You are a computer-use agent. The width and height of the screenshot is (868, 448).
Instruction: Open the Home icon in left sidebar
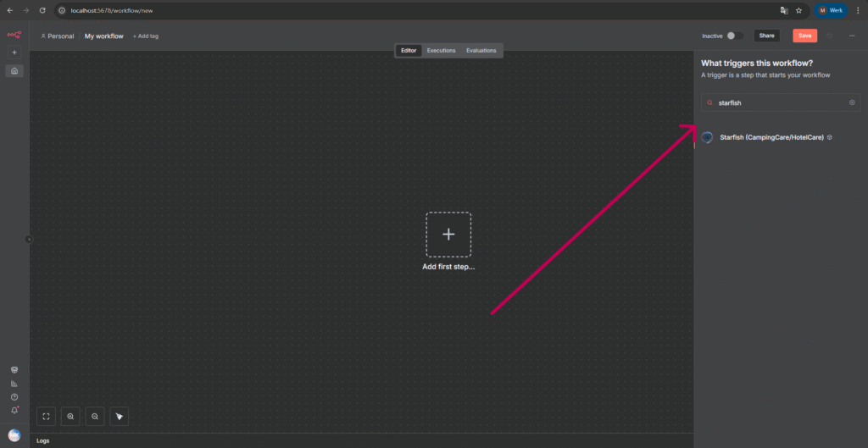[14, 70]
